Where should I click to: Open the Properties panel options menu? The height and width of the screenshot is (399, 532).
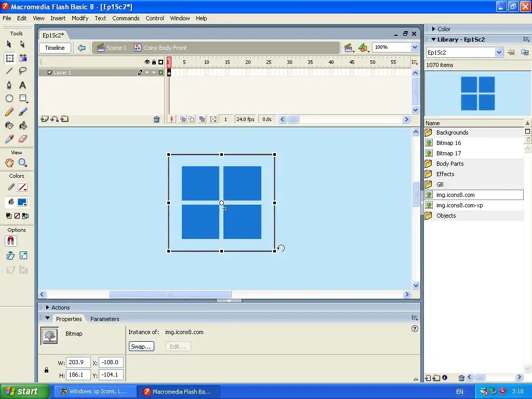415,318
